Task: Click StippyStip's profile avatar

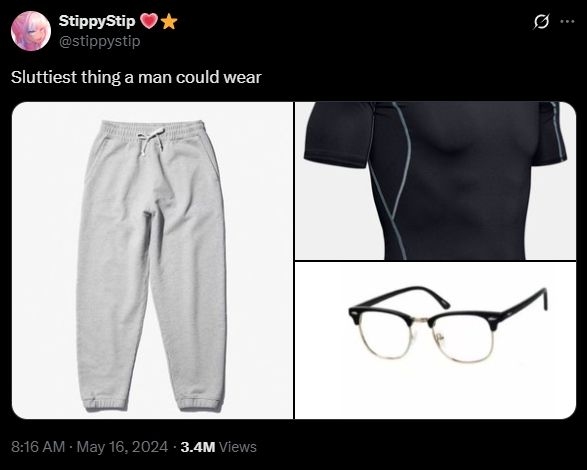Action: pyautogui.click(x=31, y=31)
